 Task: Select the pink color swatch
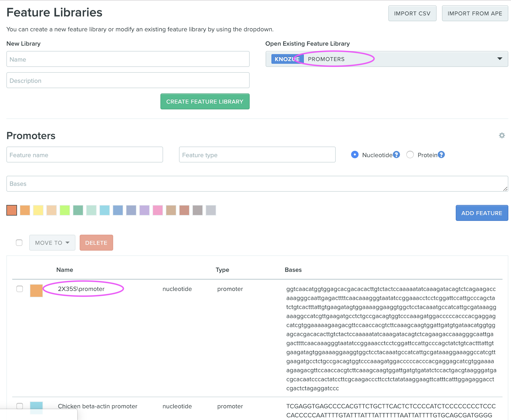(158, 210)
